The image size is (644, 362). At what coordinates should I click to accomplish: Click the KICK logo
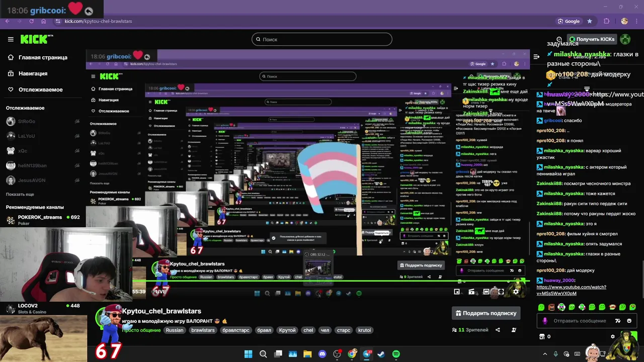pyautogui.click(x=37, y=39)
